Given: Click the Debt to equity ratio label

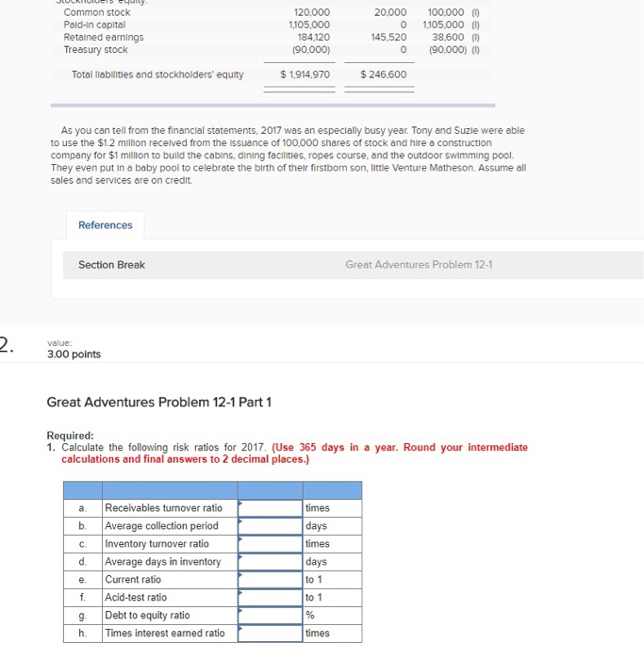Looking at the screenshot, I should coord(147,616).
